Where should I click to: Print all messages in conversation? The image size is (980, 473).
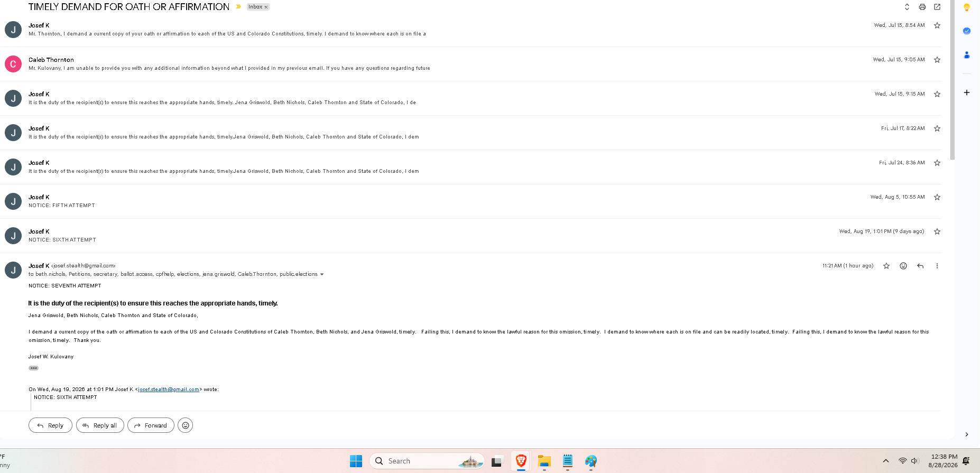pyautogui.click(x=922, y=7)
